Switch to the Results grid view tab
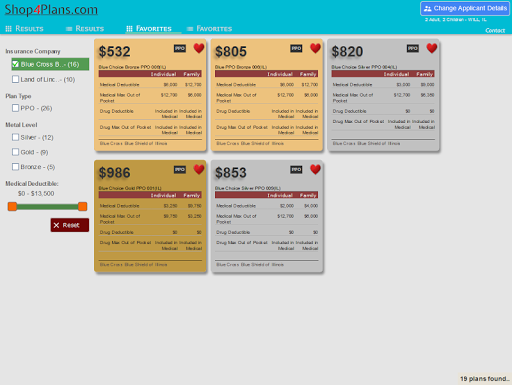The image size is (512, 385). click(x=25, y=29)
